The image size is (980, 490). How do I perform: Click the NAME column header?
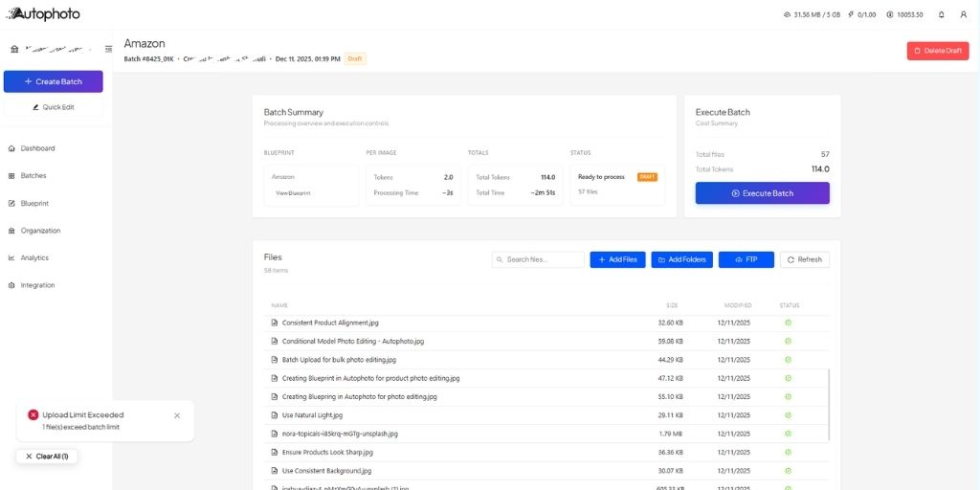[x=279, y=305]
